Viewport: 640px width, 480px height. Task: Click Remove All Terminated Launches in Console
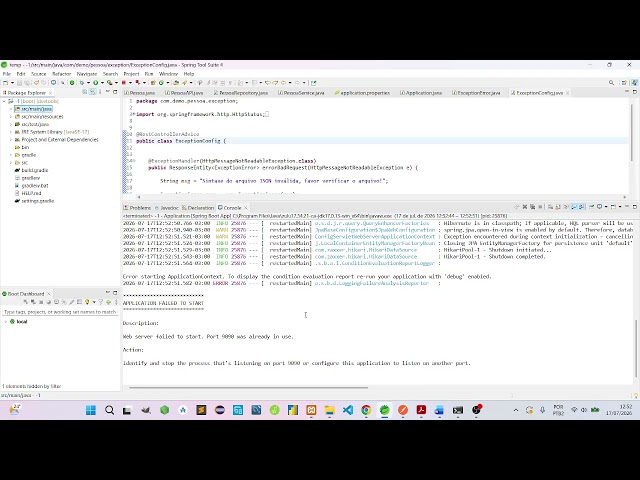(533, 207)
